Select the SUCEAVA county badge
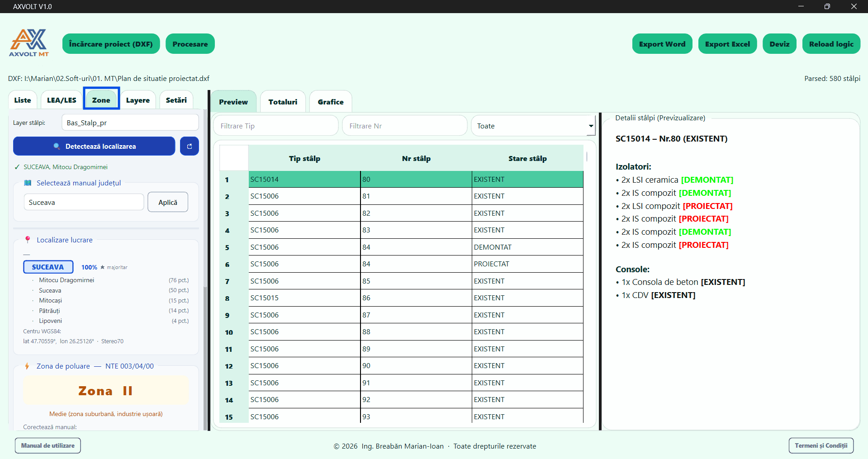Image resolution: width=868 pixels, height=459 pixels. 48,267
